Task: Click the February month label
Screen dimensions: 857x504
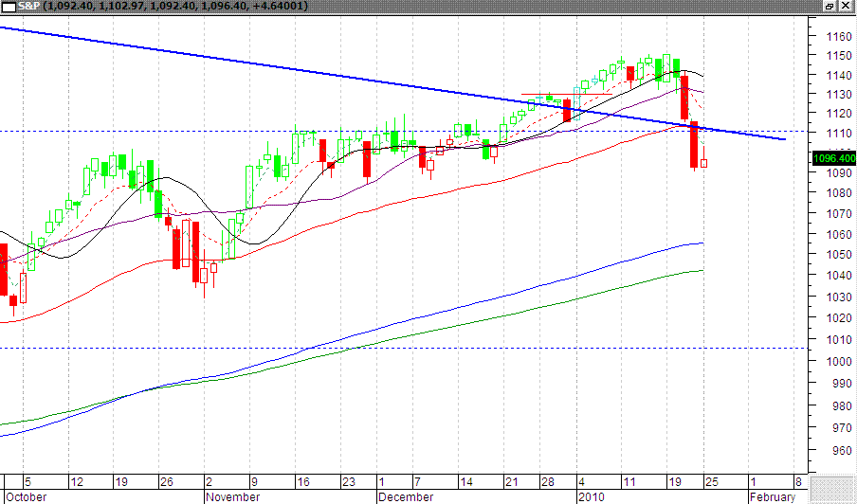Action: tap(773, 497)
